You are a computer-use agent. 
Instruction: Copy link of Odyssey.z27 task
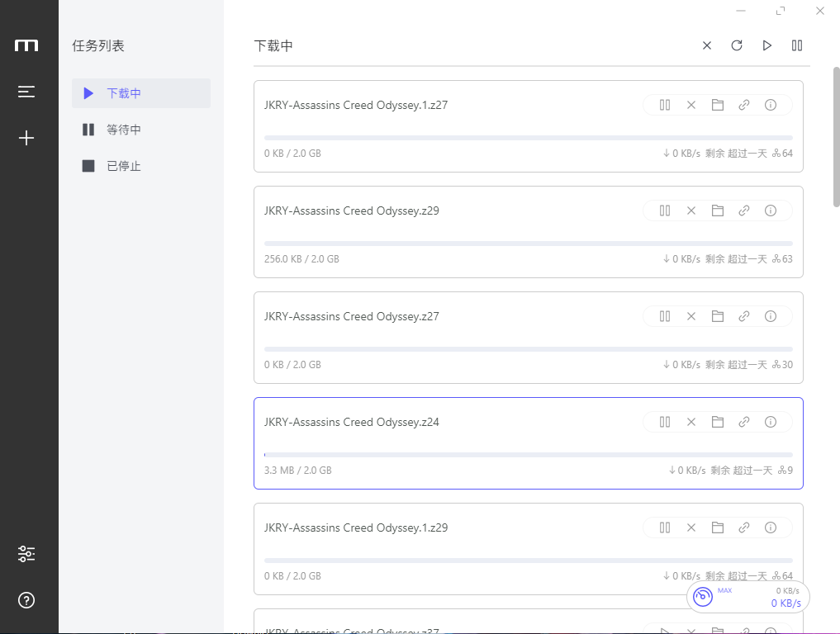click(744, 316)
